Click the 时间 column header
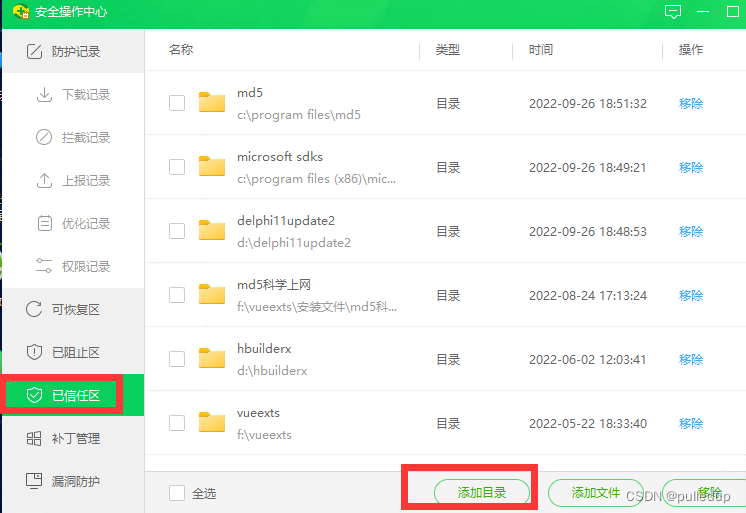The width and height of the screenshot is (746, 513). [x=540, y=49]
